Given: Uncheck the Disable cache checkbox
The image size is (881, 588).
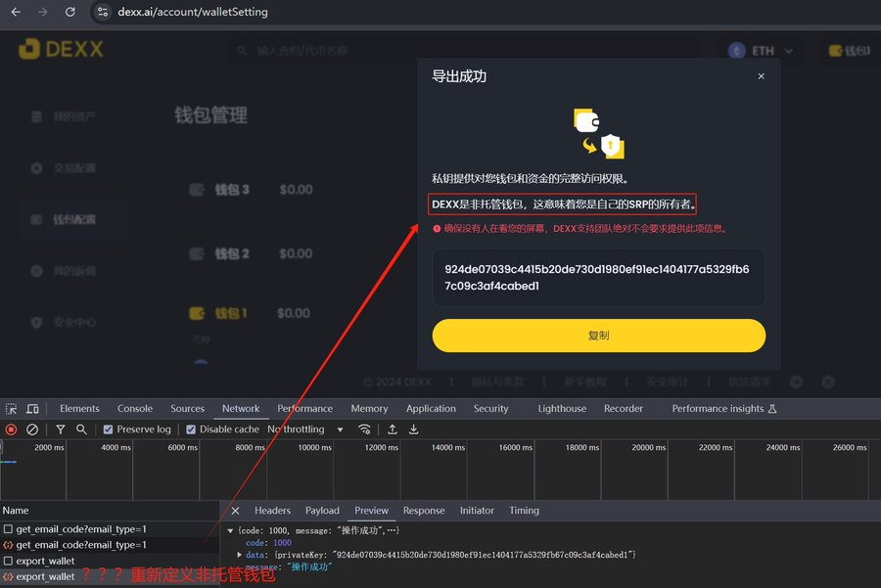Looking at the screenshot, I should point(192,430).
